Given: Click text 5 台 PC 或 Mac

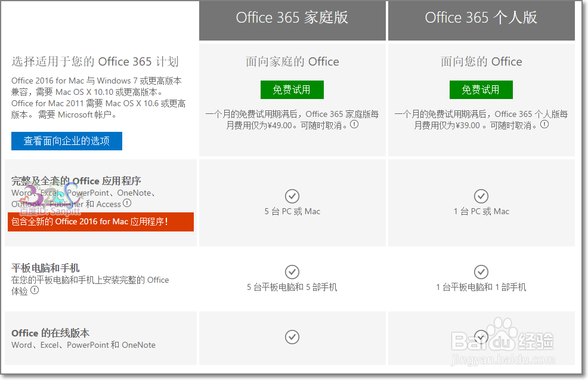Looking at the screenshot, I should click(292, 211).
